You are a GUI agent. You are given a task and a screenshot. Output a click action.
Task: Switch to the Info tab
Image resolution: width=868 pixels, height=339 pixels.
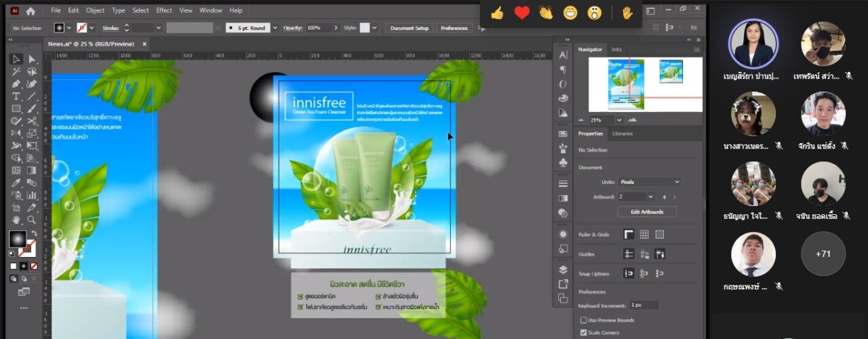click(616, 49)
